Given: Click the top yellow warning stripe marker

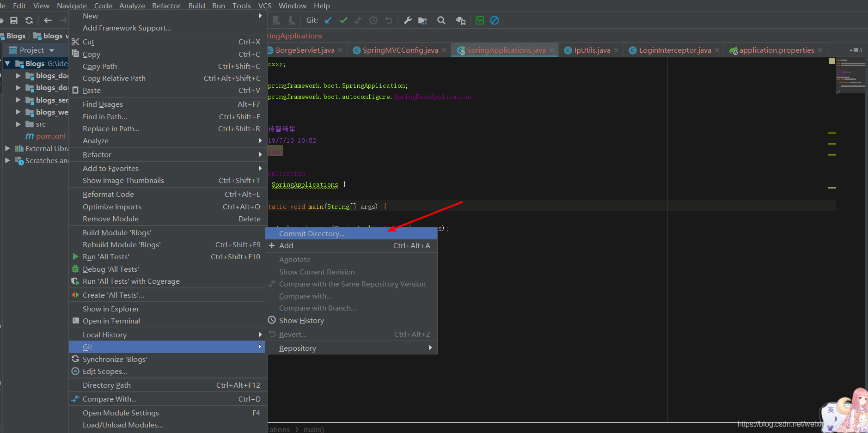Looking at the screenshot, I should pos(832,133).
